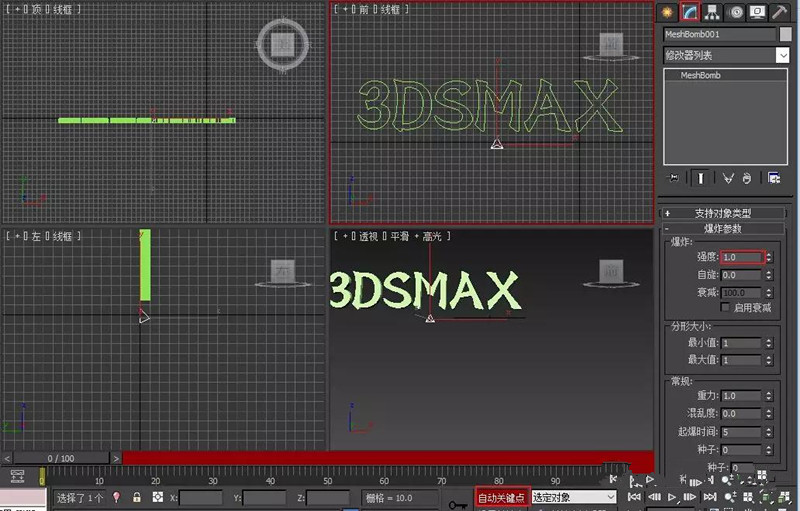The height and width of the screenshot is (511, 800).
Task: Collapse the 爆炸参数 rollout
Action: (x=723, y=228)
